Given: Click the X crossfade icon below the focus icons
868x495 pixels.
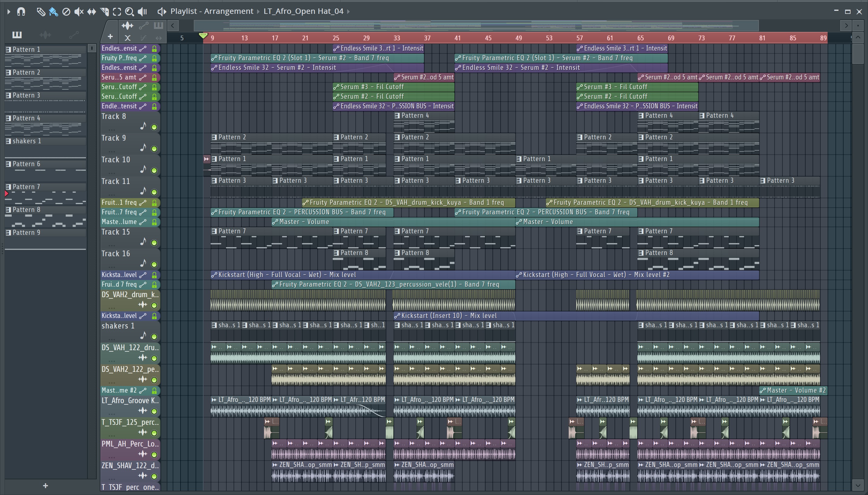Looking at the screenshot, I should coord(127,38).
